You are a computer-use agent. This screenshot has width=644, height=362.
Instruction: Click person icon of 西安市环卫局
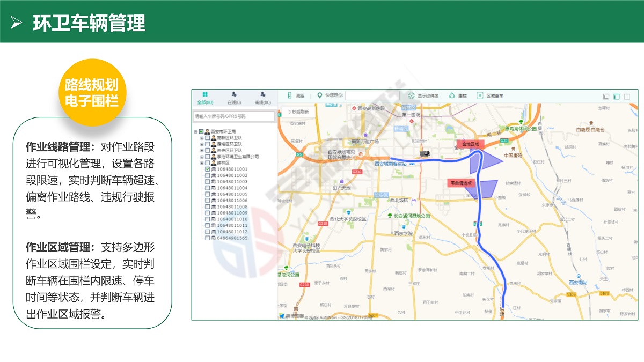207,131
